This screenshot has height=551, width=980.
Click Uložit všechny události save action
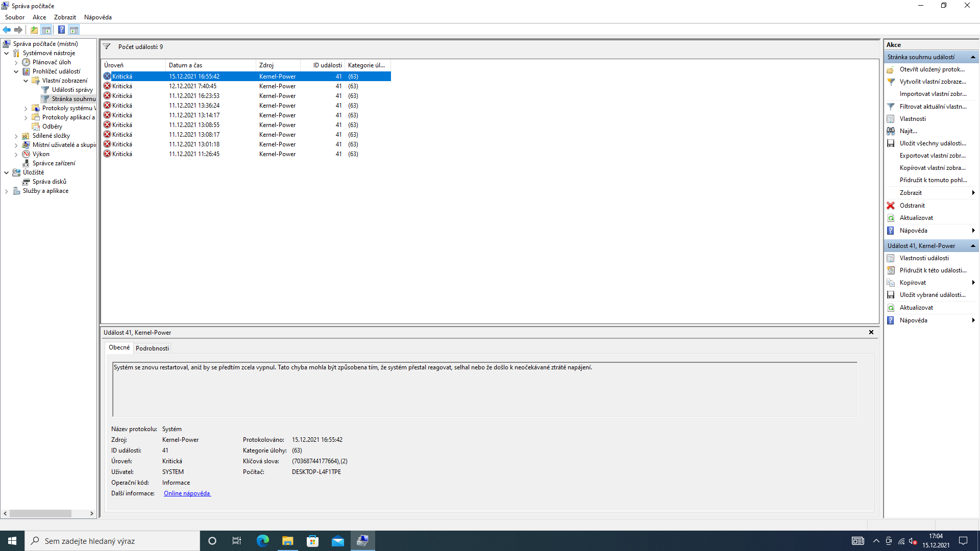click(x=932, y=143)
